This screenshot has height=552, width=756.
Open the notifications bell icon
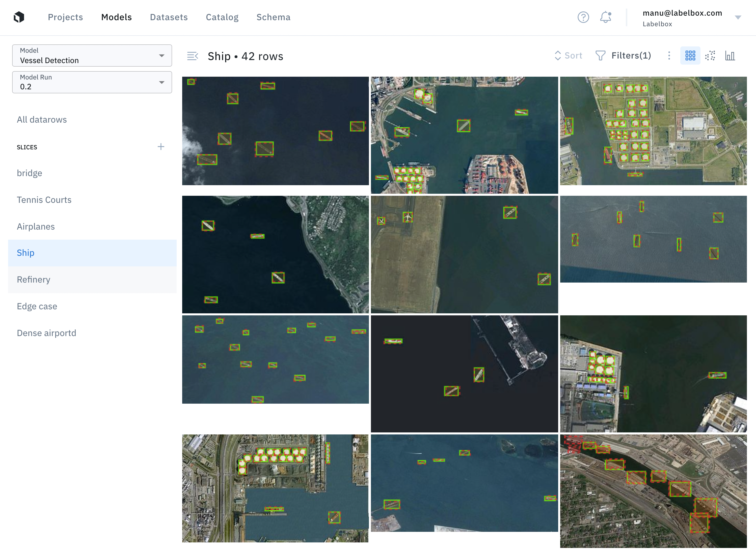[605, 17]
